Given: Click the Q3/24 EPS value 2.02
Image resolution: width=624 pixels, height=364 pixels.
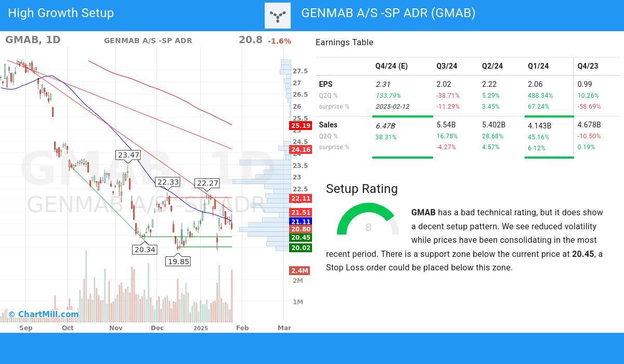Looking at the screenshot, I should coord(444,84).
